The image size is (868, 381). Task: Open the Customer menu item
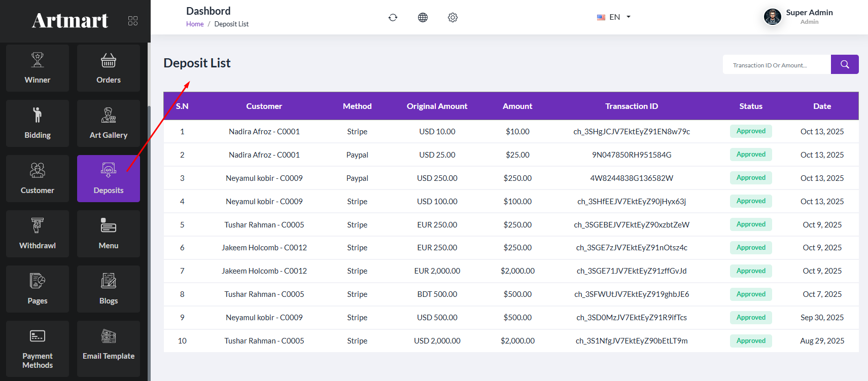(38, 178)
